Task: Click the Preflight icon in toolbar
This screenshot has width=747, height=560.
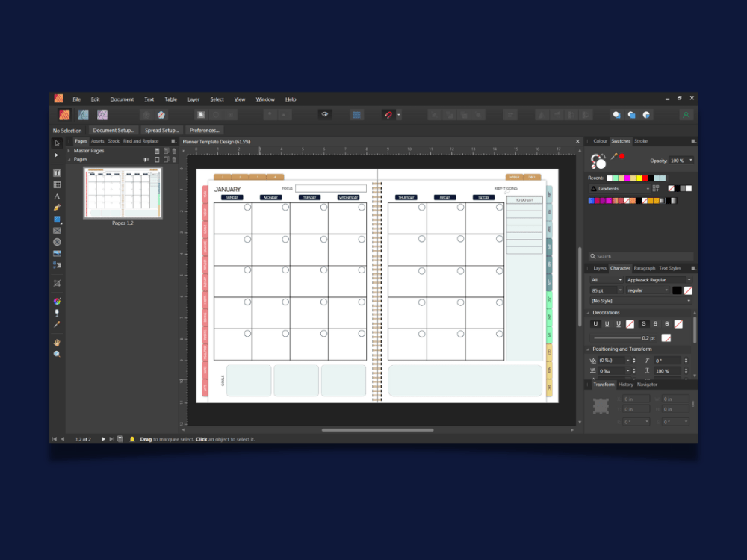Action: [324, 114]
